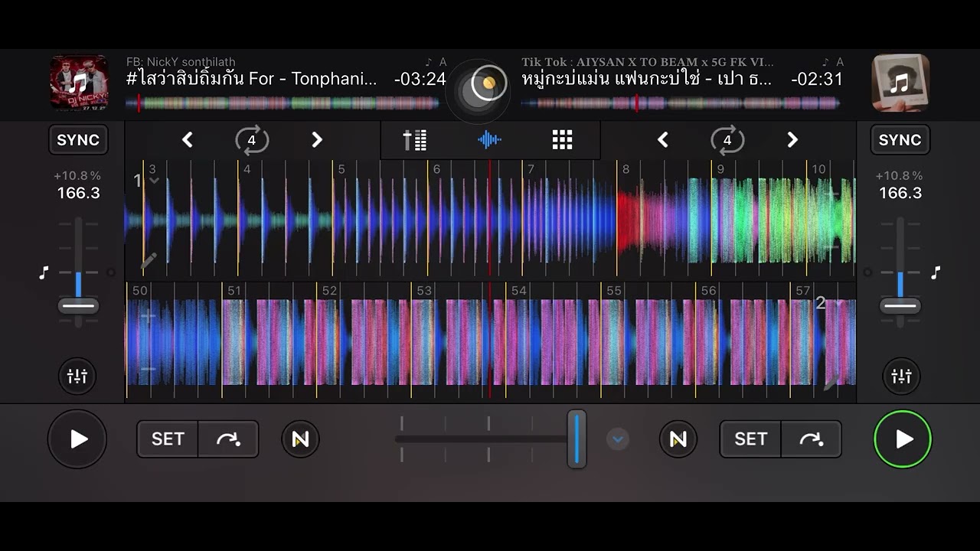Zoom out deck 2 waveform minus
Screen dimensions: 980x551
pos(149,369)
